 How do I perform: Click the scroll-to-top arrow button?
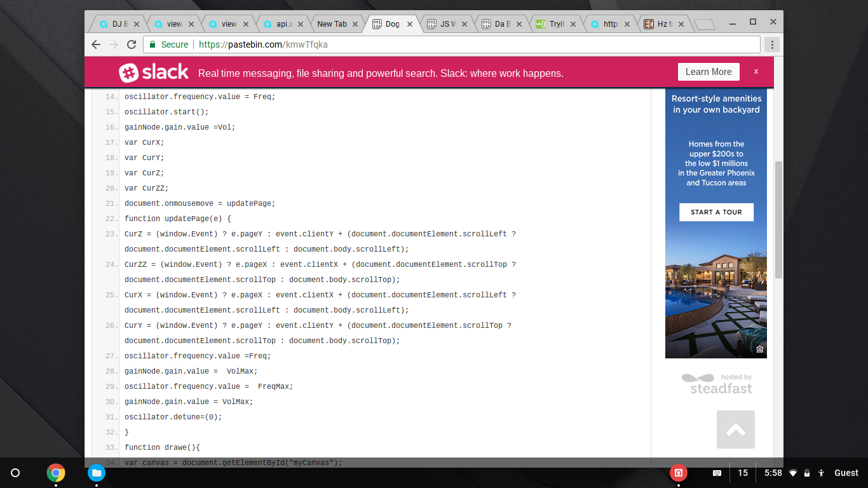pos(736,430)
